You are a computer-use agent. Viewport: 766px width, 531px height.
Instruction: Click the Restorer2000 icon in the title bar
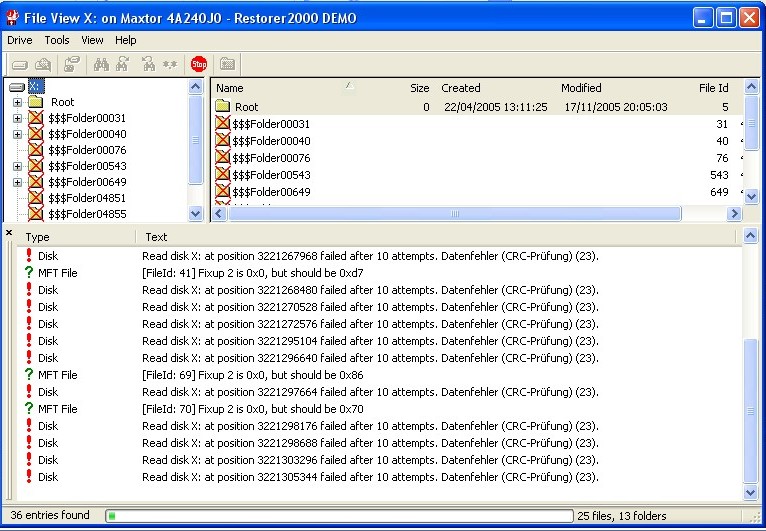coord(12,18)
